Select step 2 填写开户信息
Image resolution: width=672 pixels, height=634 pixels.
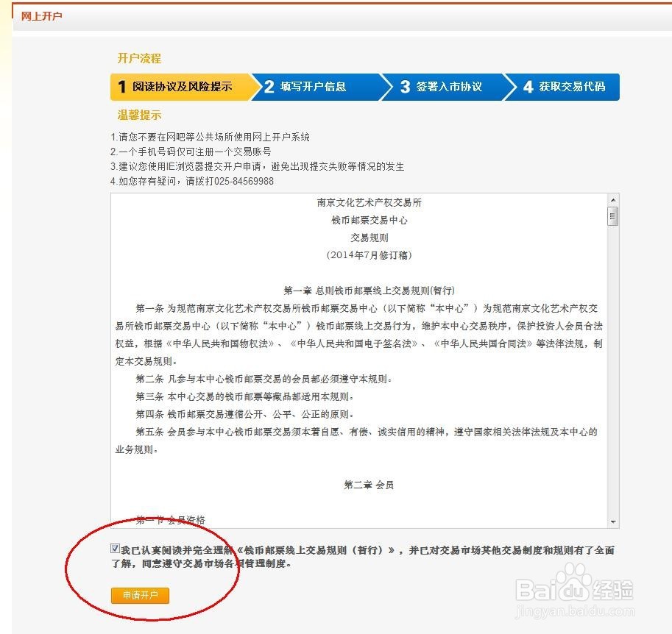pyautogui.click(x=317, y=87)
